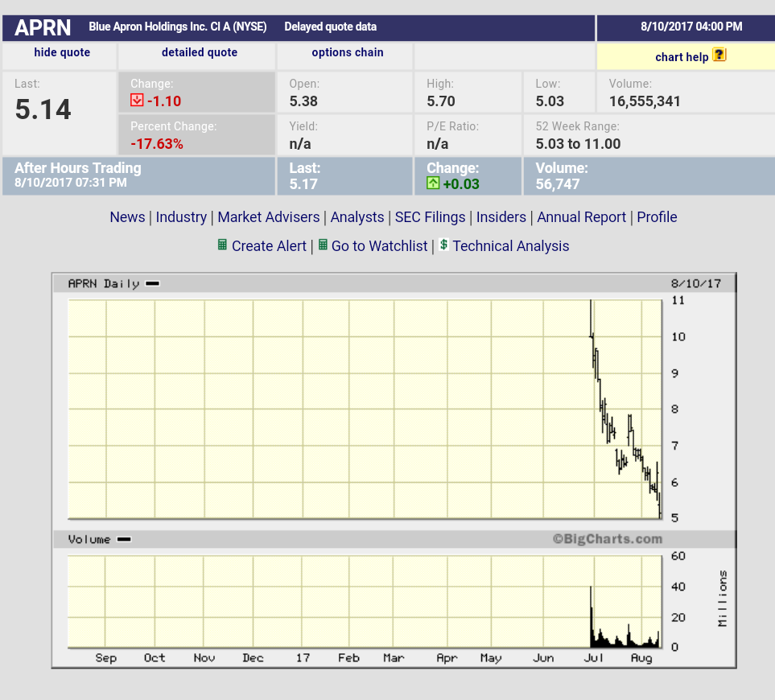
Task: Click the chart help question mark icon
Action: click(x=719, y=55)
